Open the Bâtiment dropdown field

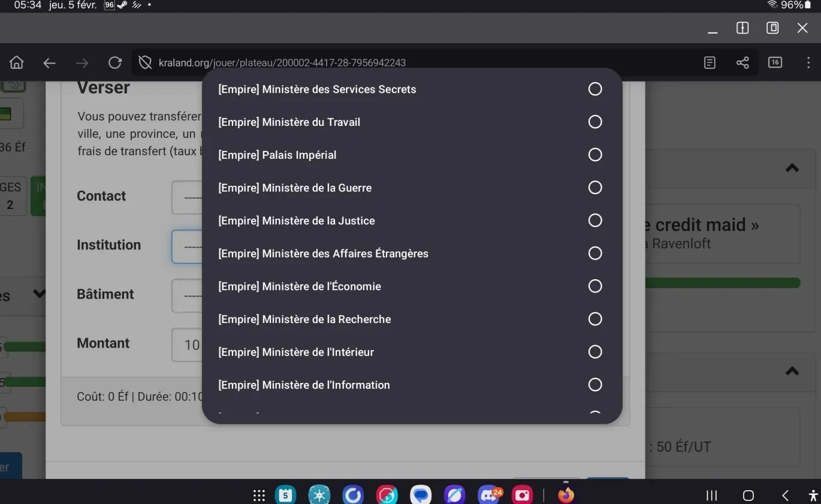tap(187, 295)
